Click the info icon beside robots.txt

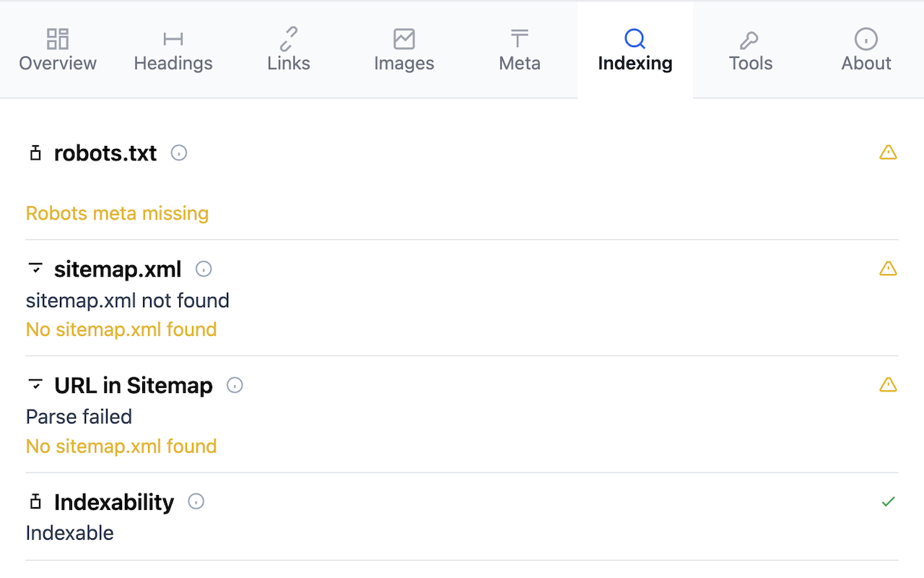(179, 153)
